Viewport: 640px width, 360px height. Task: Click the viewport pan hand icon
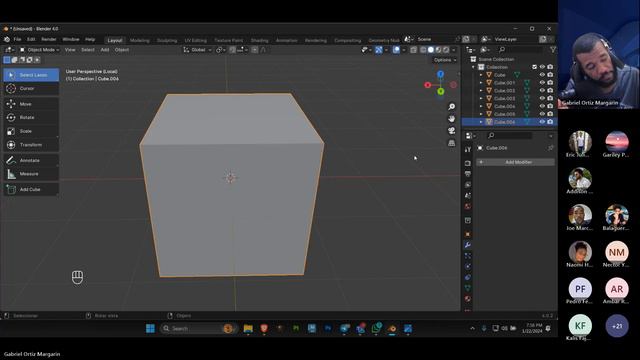[451, 119]
